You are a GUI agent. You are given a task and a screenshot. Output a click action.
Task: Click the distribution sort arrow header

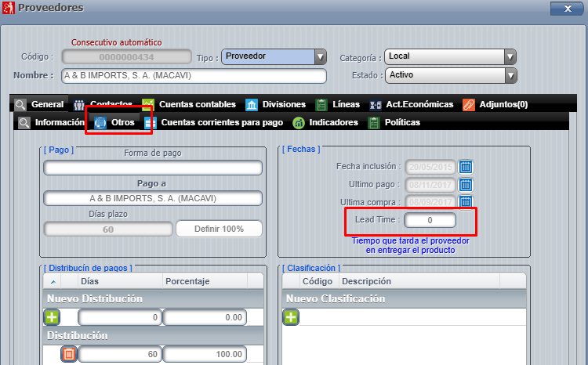pyautogui.click(x=53, y=281)
